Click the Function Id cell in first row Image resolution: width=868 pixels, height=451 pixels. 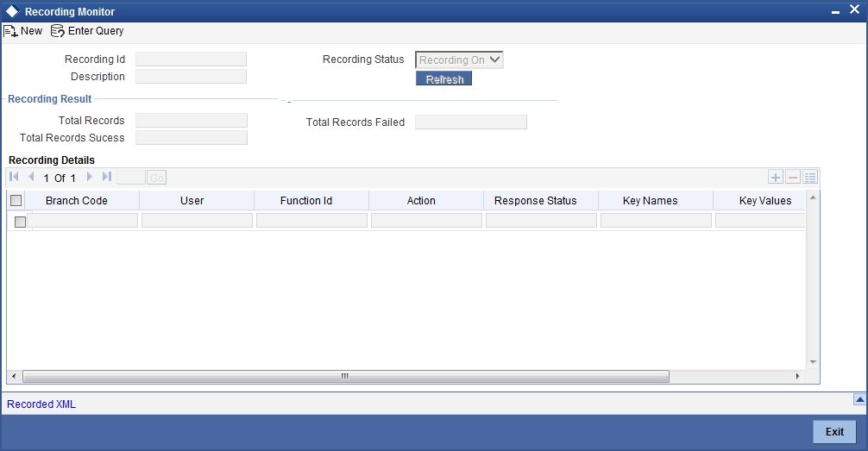(311, 221)
